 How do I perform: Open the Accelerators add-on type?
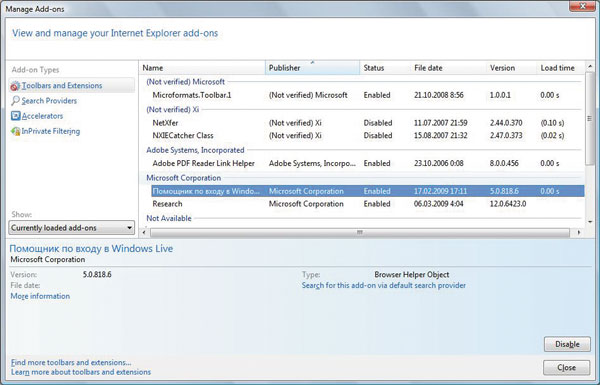click(x=42, y=116)
